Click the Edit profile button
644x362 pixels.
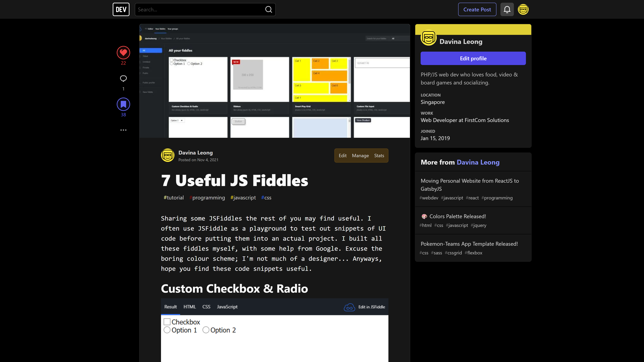click(x=473, y=58)
